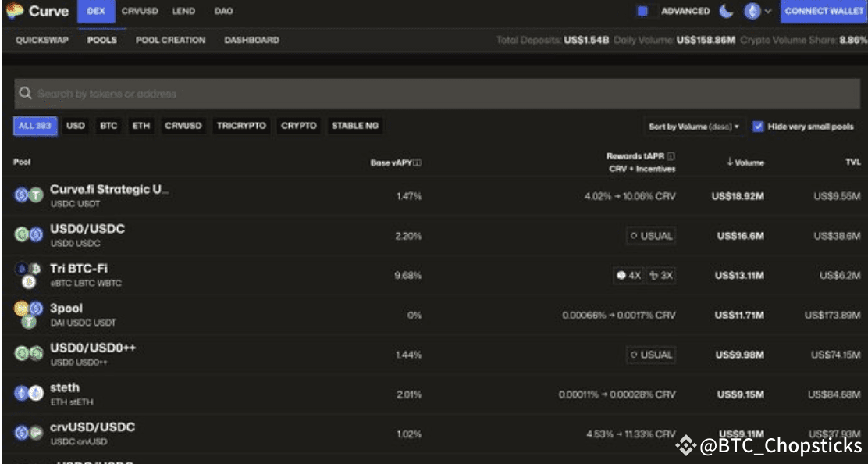The height and width of the screenshot is (464, 868).
Task: Filter pools by CRVUSD
Action: [183, 126]
